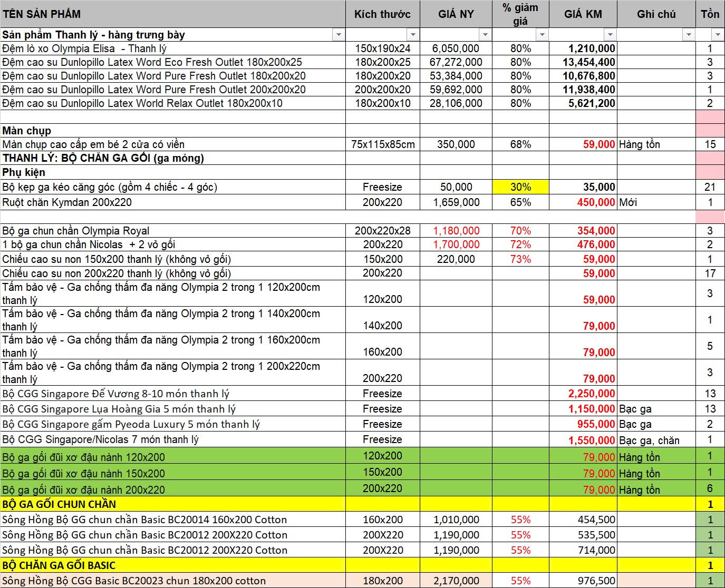Open filter dropdown under Ghi chú header
This screenshot has height=588, width=725.
[689, 35]
